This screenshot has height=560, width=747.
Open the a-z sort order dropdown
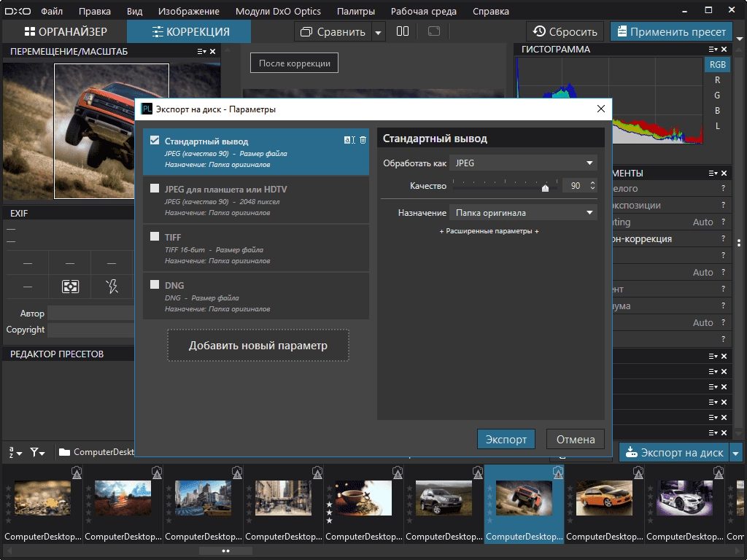[x=15, y=452]
